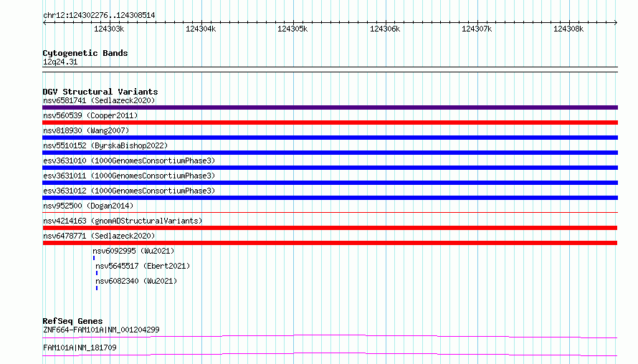Open ZNF664-FAM101A|NM_001204299 gene label
This screenshot has width=638, height=364.
click(101, 330)
